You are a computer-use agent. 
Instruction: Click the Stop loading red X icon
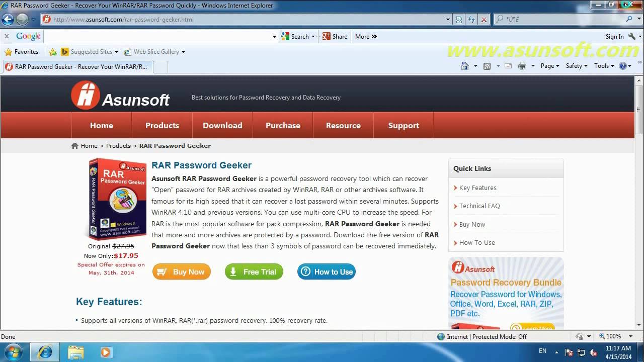click(484, 20)
